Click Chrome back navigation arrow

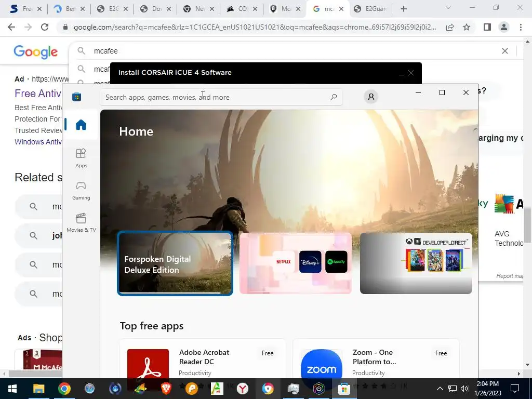11,27
